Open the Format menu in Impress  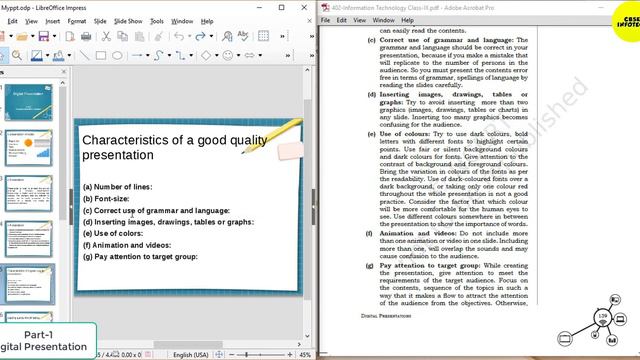tap(77, 21)
